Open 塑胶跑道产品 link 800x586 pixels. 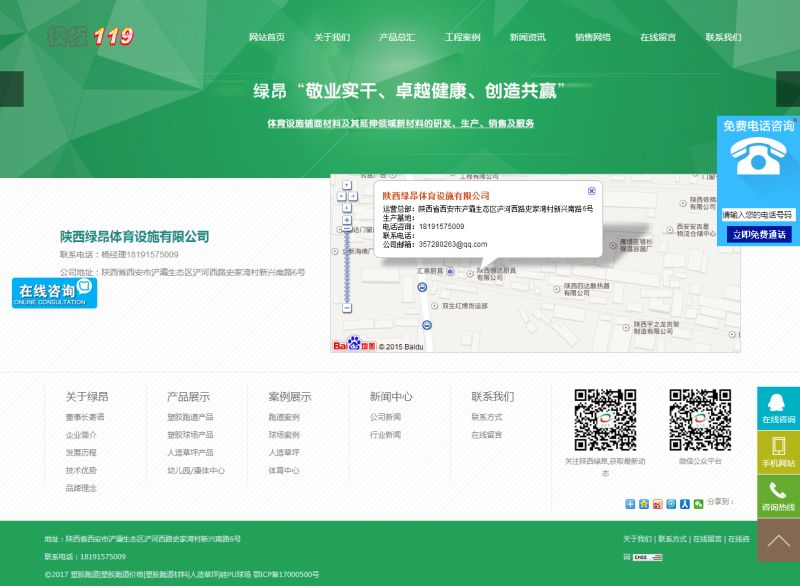pyautogui.click(x=190, y=417)
